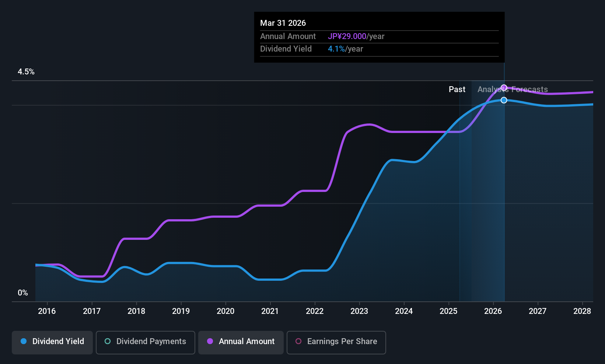The image size is (605, 364).
Task: Click the Mar 31 2026 tooltip date
Action: click(283, 23)
